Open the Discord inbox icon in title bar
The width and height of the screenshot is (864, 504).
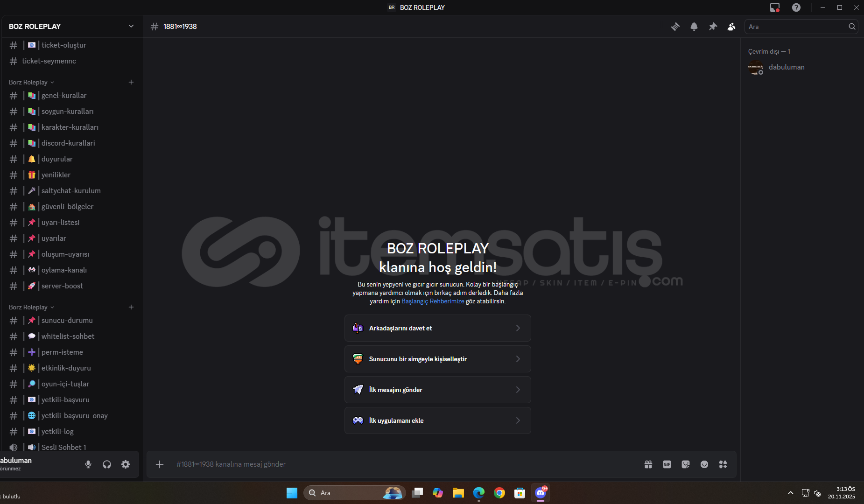(x=775, y=7)
